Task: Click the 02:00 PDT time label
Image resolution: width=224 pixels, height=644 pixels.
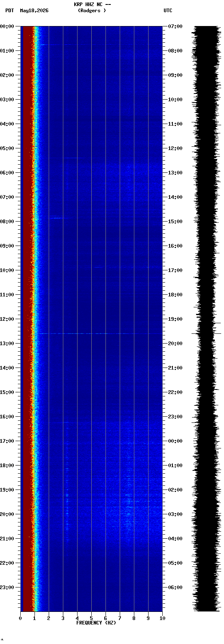Action: 7,75
